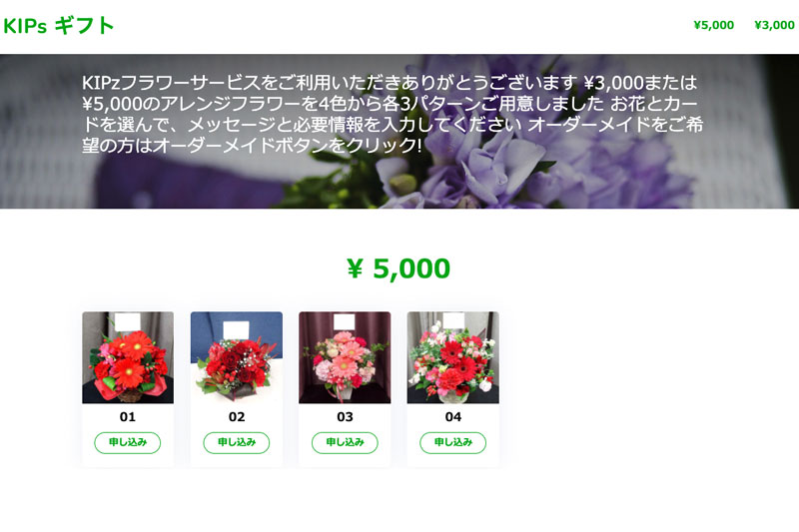
Task: Click the 04 product number label
Action: point(453,417)
